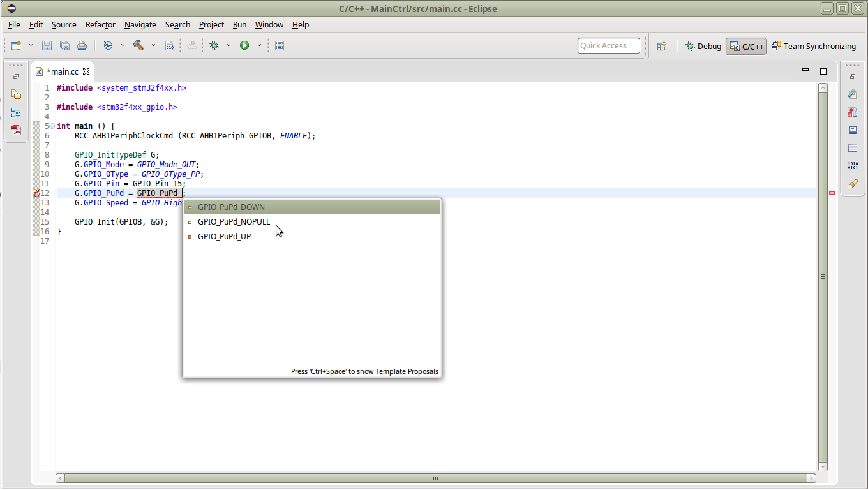Click the Open Perspective icon
The image size is (868, 490).
click(662, 46)
